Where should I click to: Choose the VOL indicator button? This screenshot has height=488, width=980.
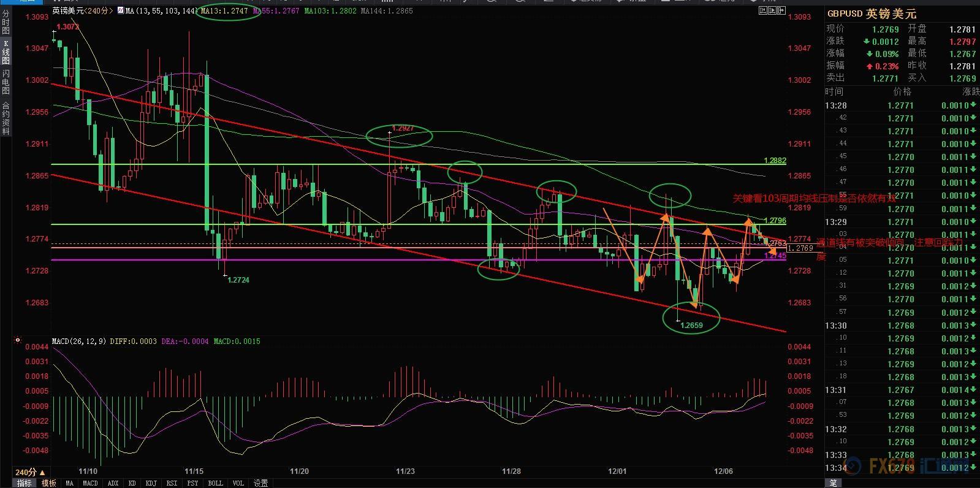(238, 483)
